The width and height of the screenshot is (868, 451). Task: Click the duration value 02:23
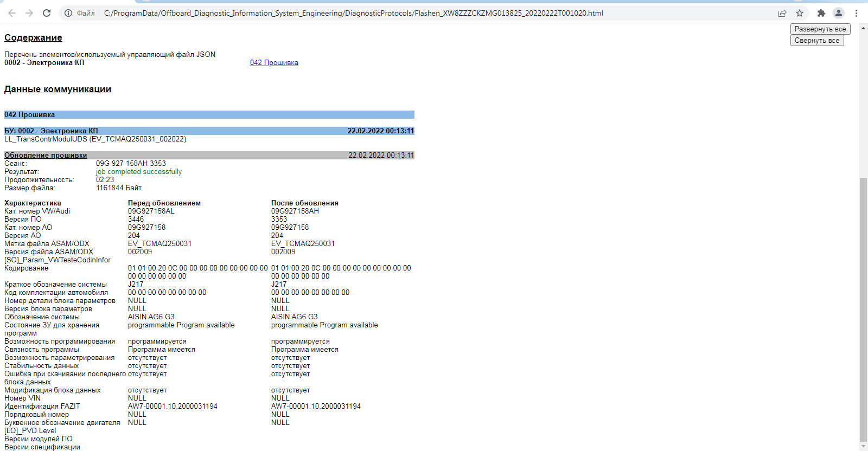point(105,179)
